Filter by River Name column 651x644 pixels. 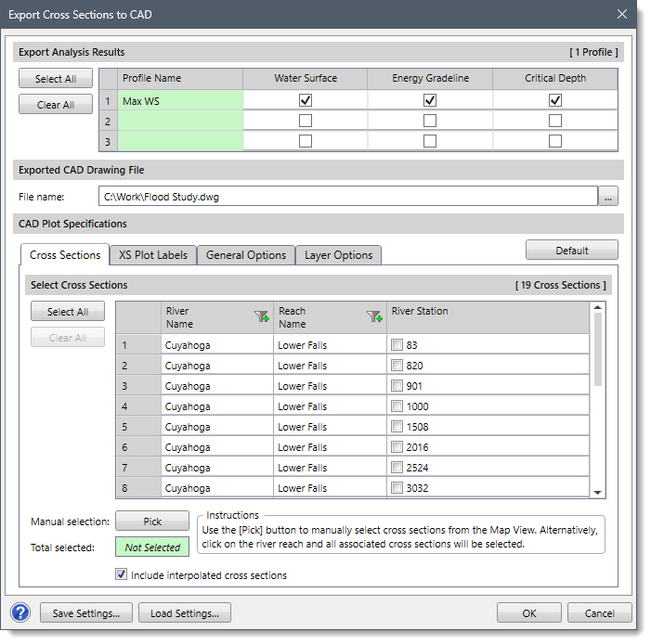[x=262, y=316]
